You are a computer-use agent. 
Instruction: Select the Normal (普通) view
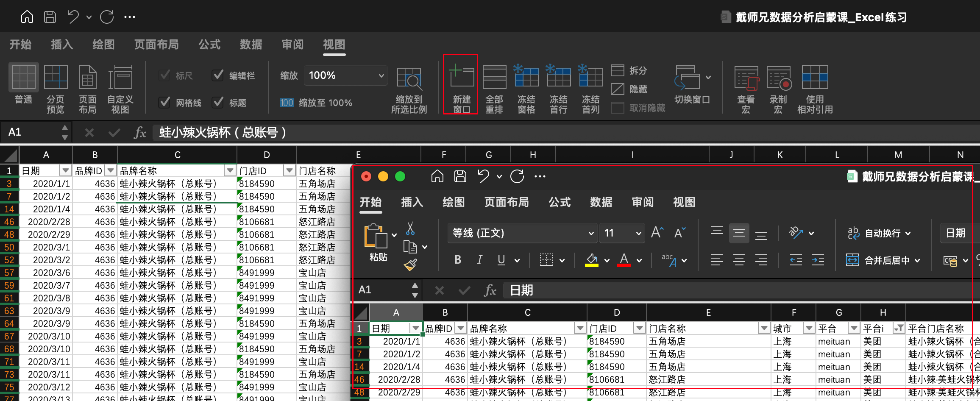(x=24, y=84)
